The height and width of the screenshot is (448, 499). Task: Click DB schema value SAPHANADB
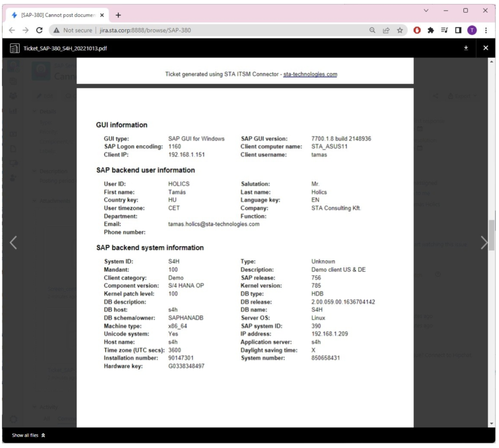(186, 318)
